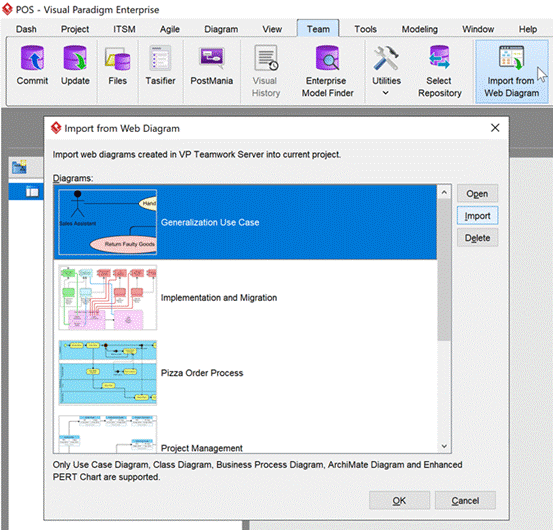Open the Files tool icon

(117, 59)
